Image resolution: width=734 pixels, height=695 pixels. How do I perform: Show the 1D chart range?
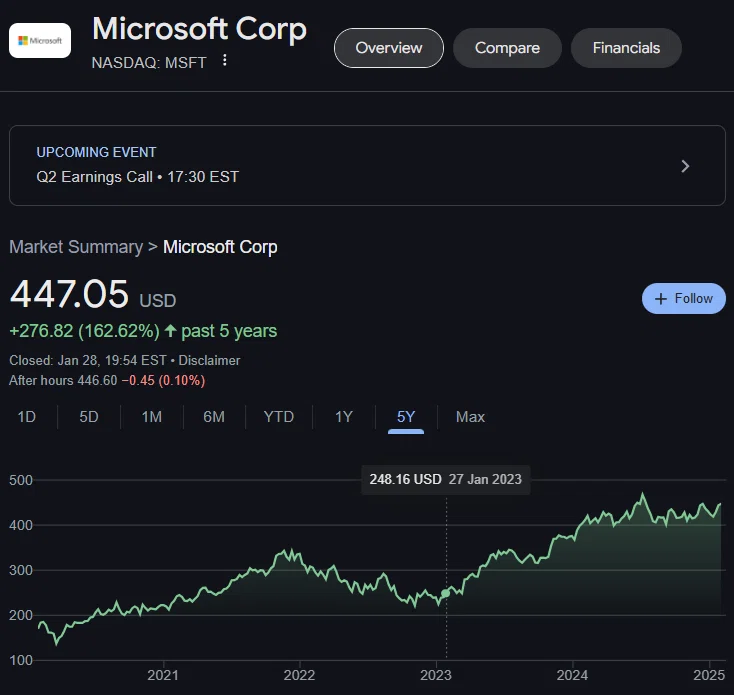pyautogui.click(x=27, y=417)
